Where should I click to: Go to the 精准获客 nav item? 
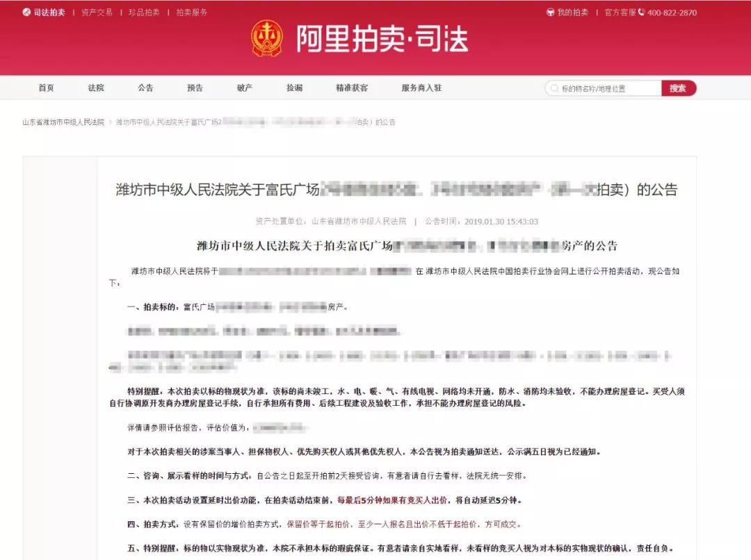352,88
